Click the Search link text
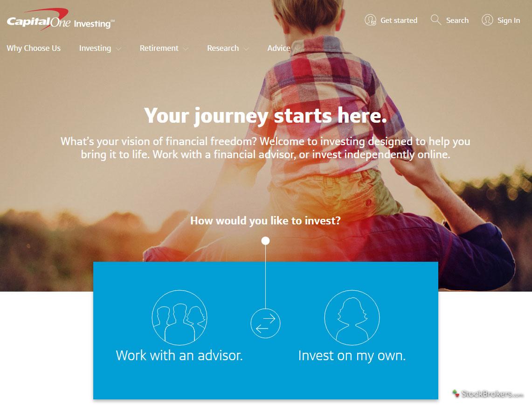 [457, 21]
